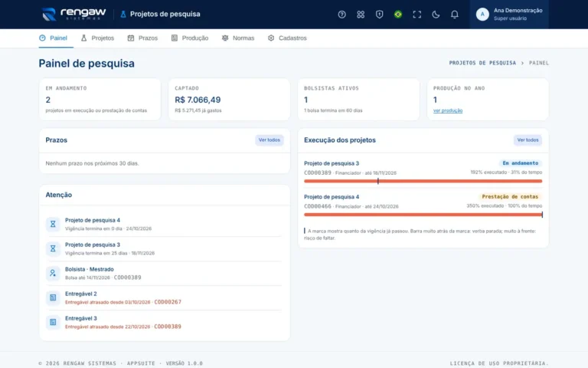This screenshot has height=368, width=588.
Task: Click the 'ver produção' link
Action: [448, 110]
